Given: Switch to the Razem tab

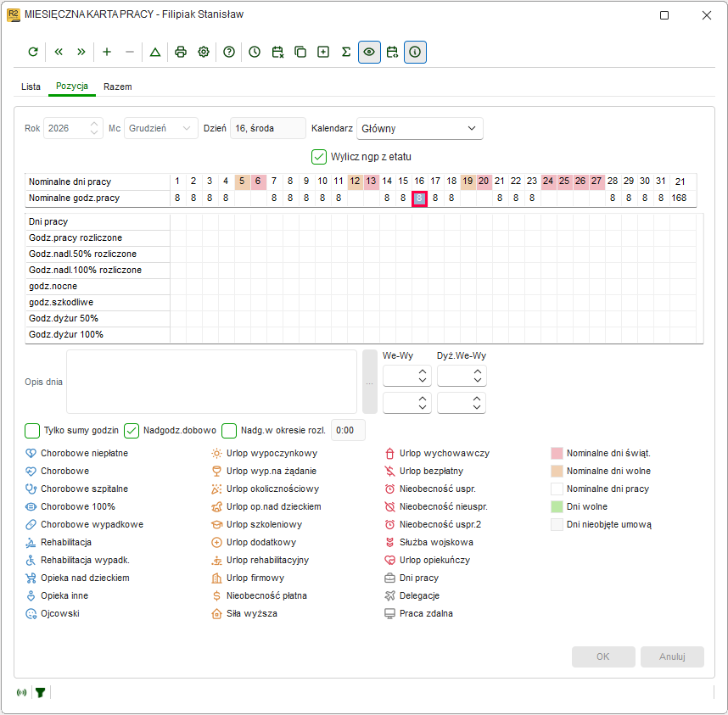Looking at the screenshot, I should coord(117,87).
